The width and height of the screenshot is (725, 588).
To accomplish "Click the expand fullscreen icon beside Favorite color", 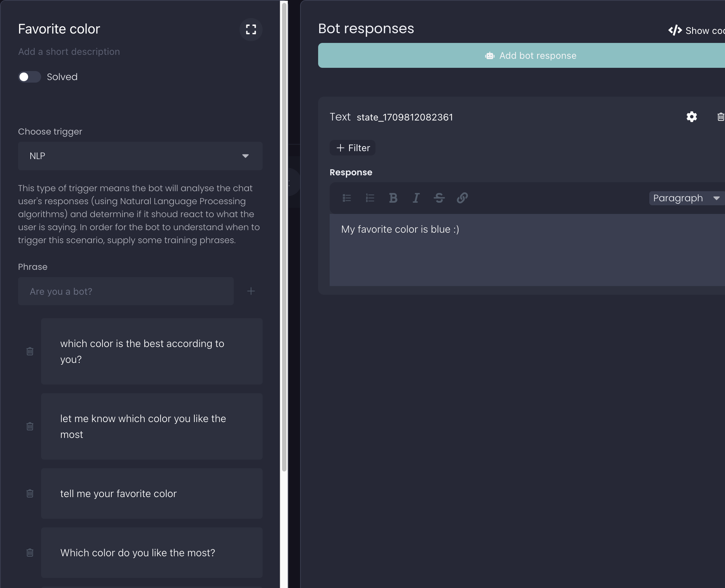I will pos(251,29).
